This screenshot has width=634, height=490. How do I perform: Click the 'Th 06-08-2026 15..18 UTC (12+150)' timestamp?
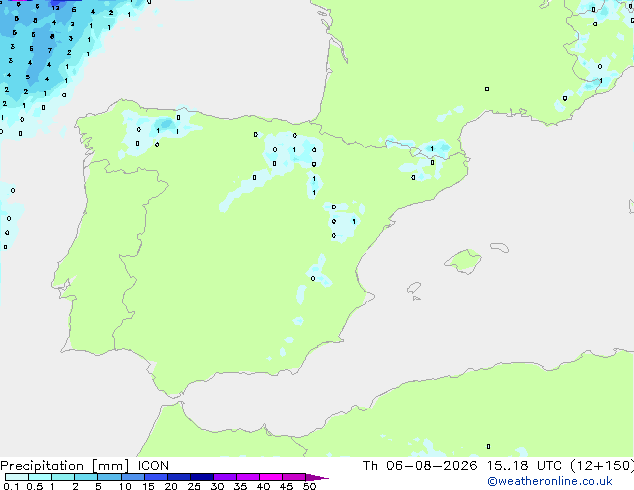pyautogui.click(x=498, y=466)
